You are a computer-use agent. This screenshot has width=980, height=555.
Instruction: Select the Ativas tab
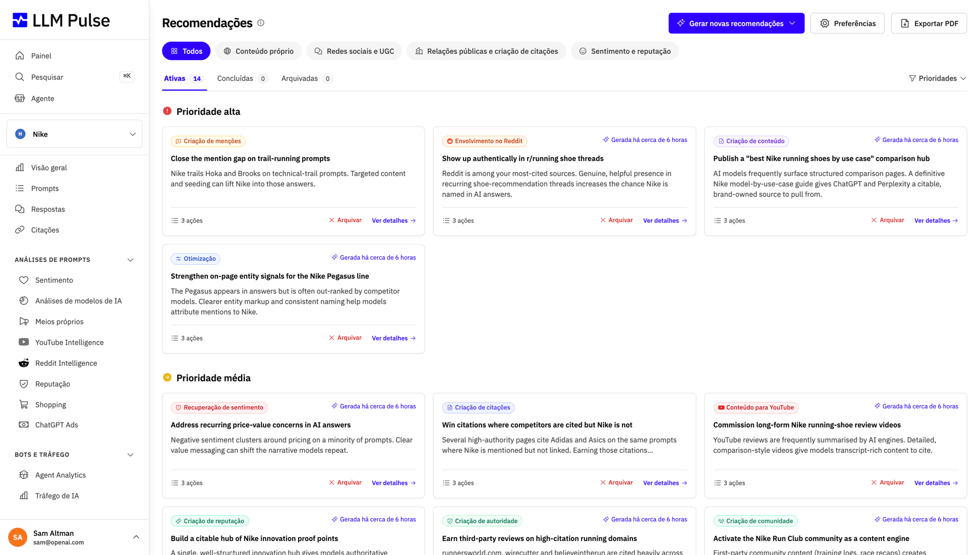pyautogui.click(x=184, y=78)
